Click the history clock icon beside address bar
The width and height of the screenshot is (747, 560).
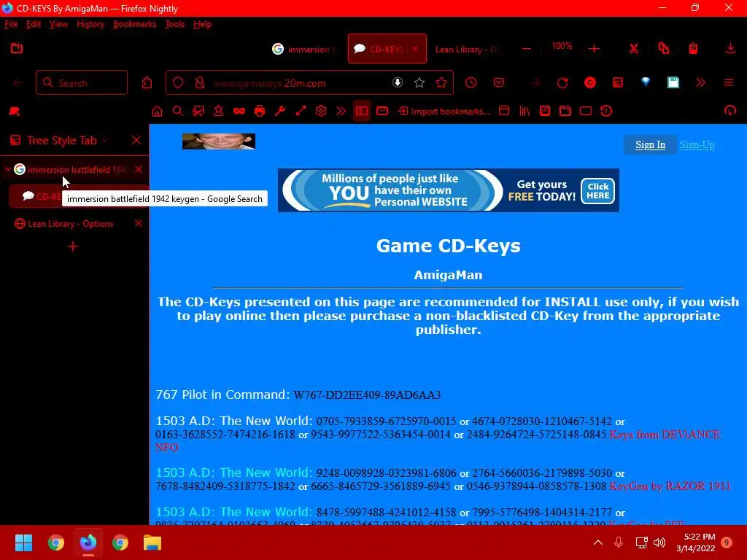point(471,83)
